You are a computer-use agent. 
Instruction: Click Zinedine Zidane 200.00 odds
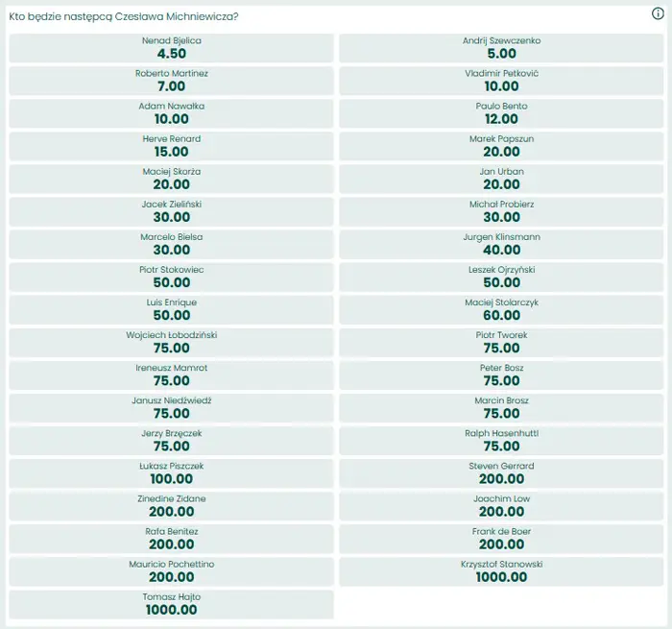pos(171,506)
